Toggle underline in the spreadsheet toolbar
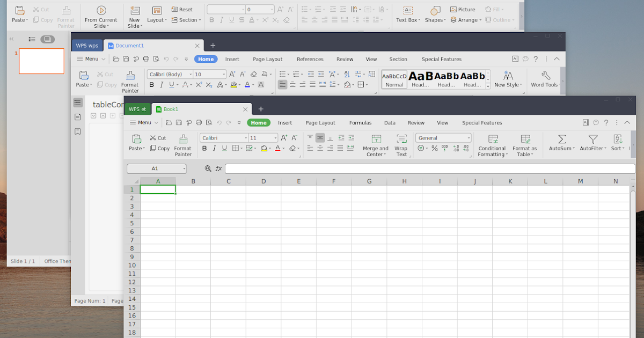This screenshot has width=644, height=338. pyautogui.click(x=225, y=149)
